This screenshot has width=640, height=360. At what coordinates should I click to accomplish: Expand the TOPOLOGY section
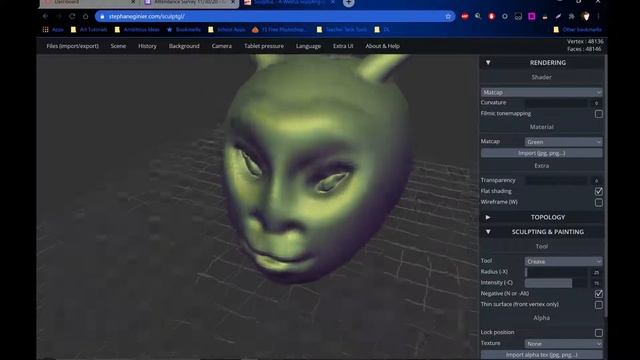click(x=542, y=217)
